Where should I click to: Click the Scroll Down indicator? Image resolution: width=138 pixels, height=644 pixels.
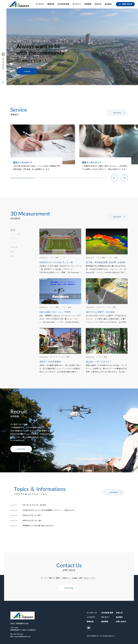[3, 63]
